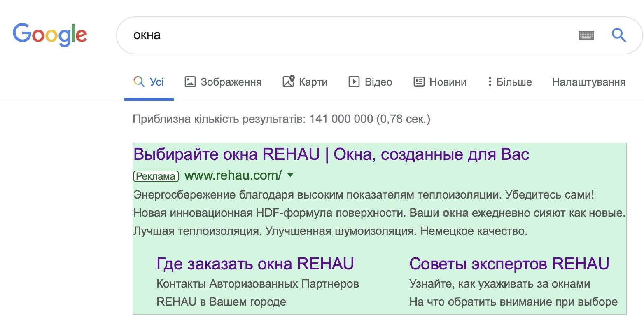Click text "Узнайте, как ухаживать за окнами"
Screen dimensions: 644x332
tap(499, 284)
